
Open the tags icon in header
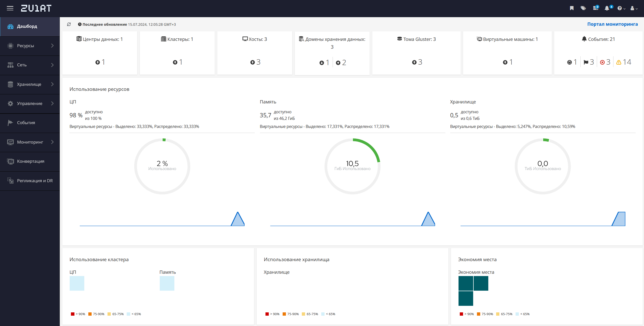(583, 8)
